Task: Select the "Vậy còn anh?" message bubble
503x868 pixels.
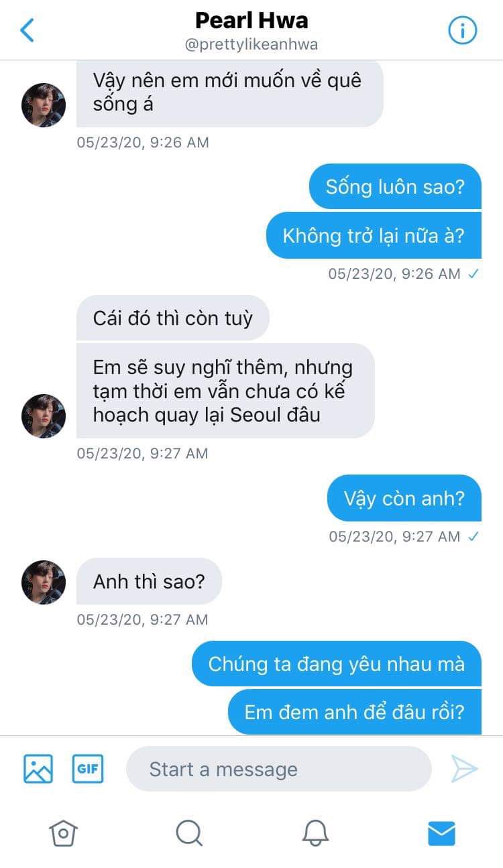Action: [404, 498]
